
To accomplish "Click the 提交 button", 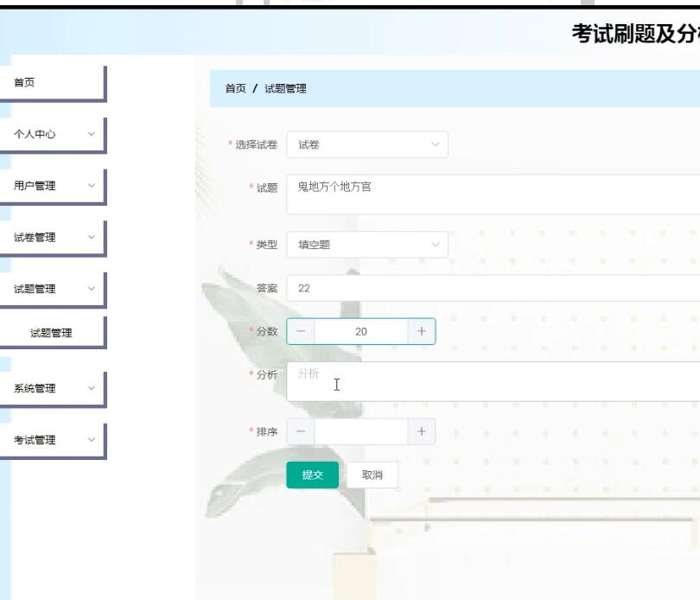I will pos(312,475).
